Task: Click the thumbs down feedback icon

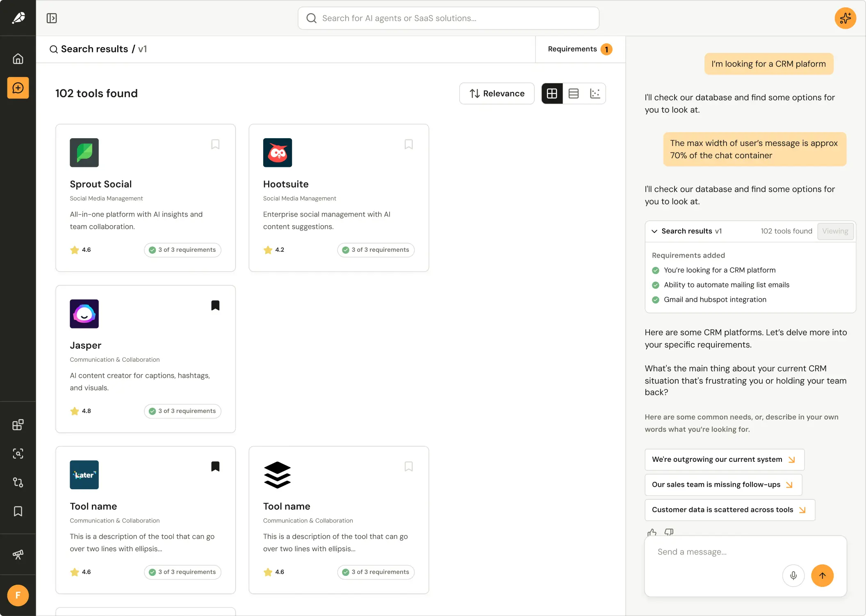Action: click(x=669, y=532)
